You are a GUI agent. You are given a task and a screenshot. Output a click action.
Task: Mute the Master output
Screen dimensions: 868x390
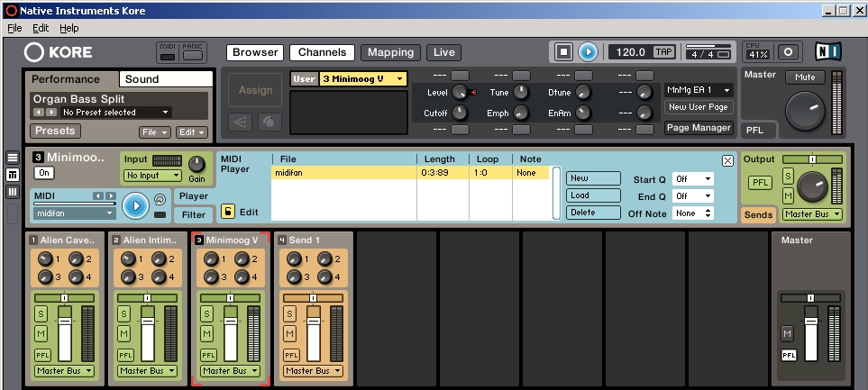tap(805, 77)
